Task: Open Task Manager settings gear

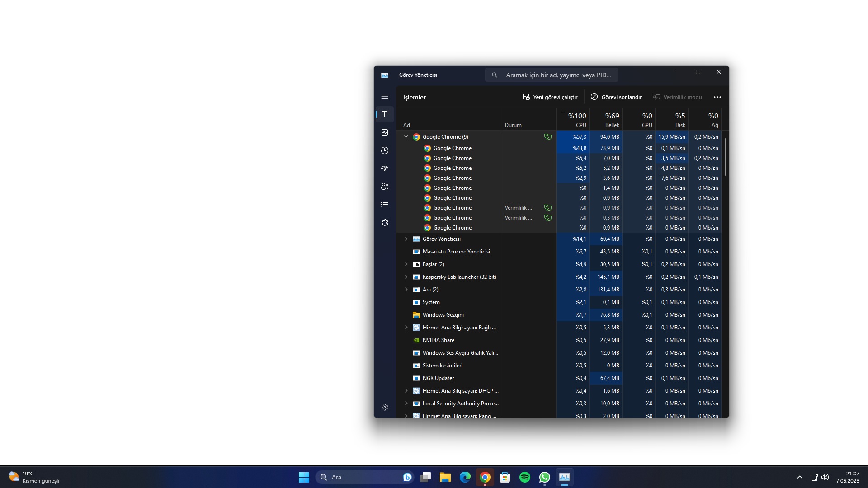Action: pos(385,407)
